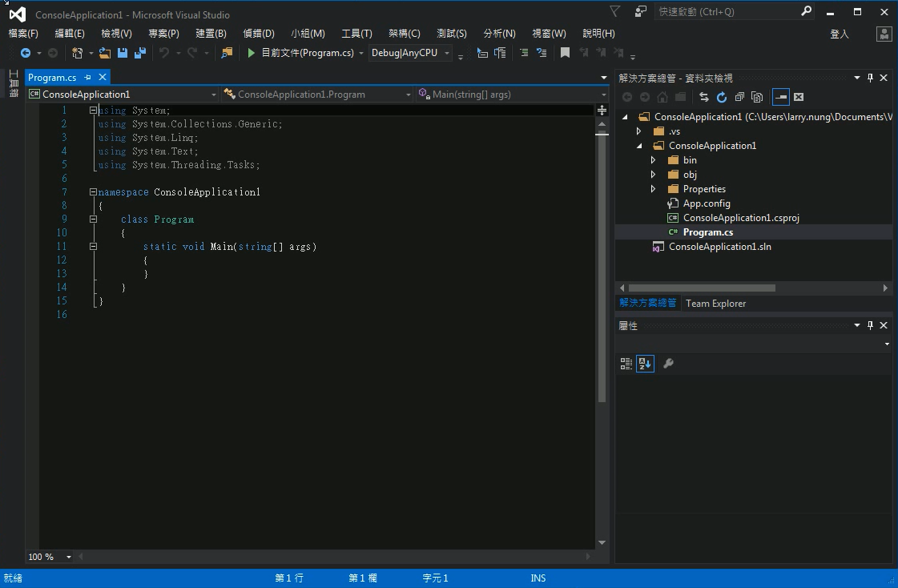This screenshot has width=898, height=588.
Task: Collapse the using directives block at line 1
Action: [93, 110]
